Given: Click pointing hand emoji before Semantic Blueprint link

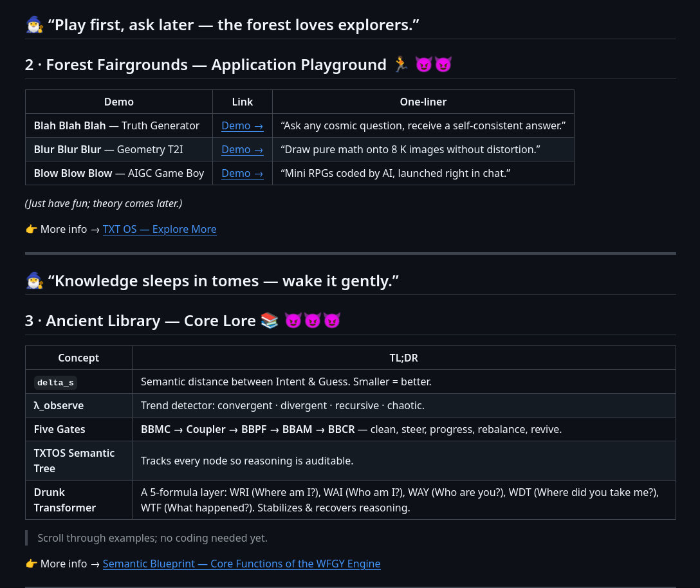Looking at the screenshot, I should 32,564.
